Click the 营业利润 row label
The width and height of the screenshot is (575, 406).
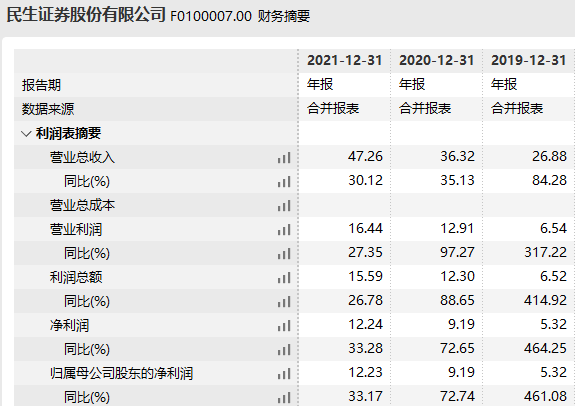click(x=76, y=229)
